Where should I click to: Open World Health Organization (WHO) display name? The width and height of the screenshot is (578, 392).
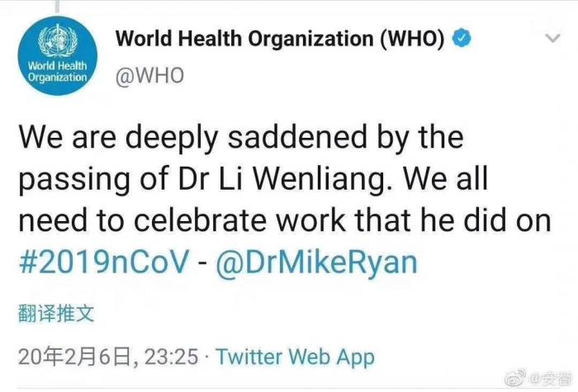point(281,38)
